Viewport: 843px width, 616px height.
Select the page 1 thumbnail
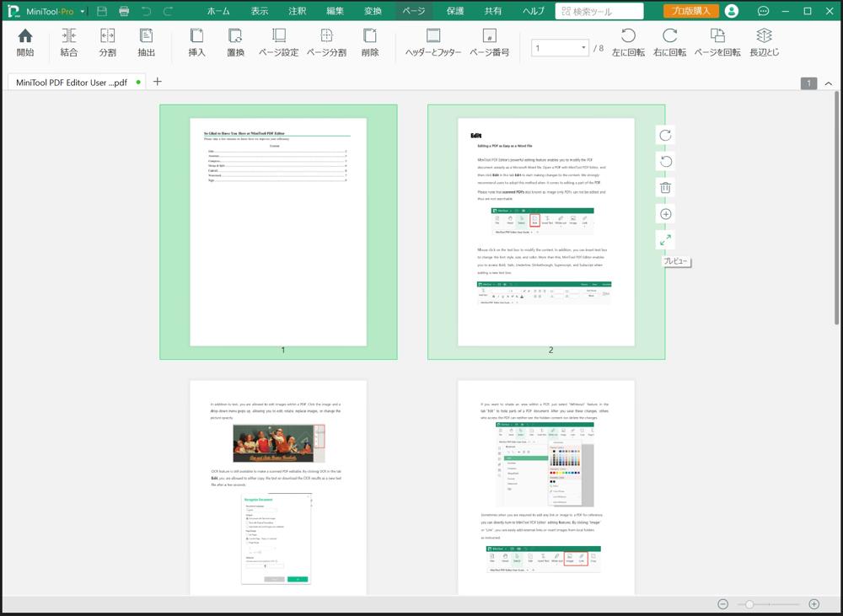click(x=278, y=232)
